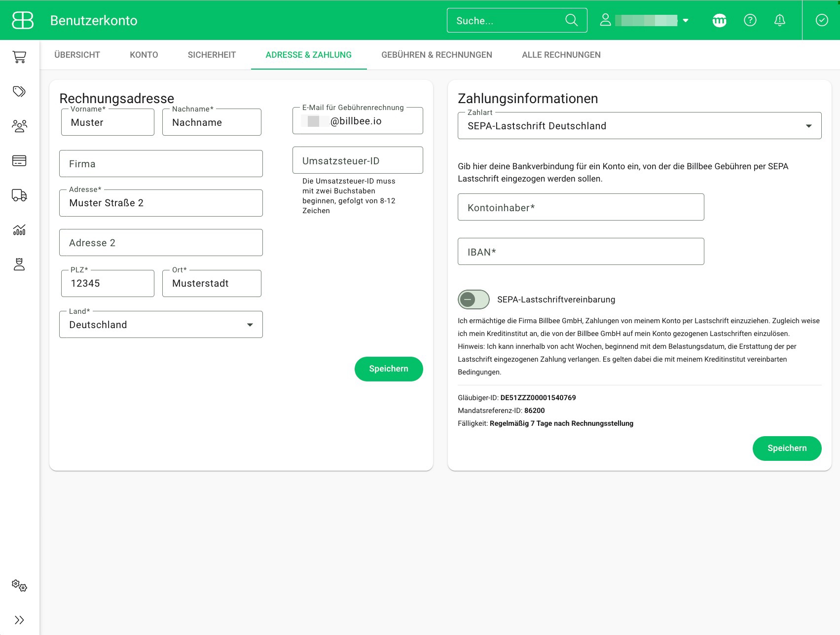This screenshot has height=635, width=840.
Task: Open the bar chart statistics sidebar icon
Action: [19, 230]
